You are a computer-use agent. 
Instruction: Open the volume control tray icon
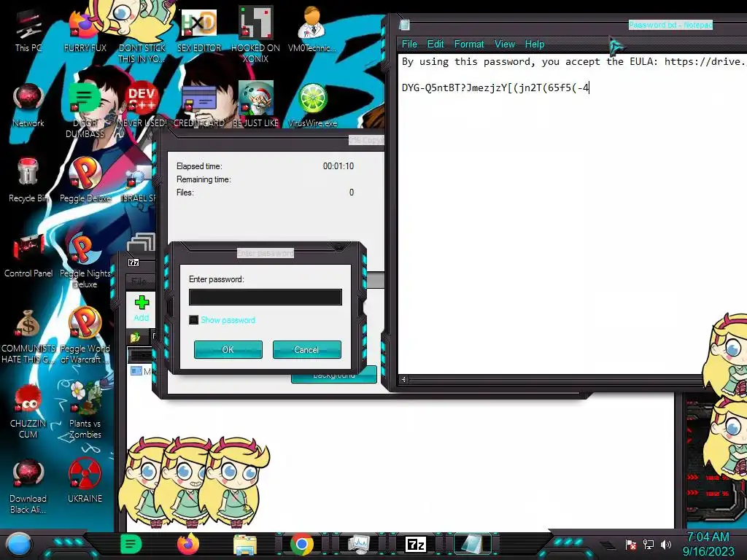coord(665,545)
